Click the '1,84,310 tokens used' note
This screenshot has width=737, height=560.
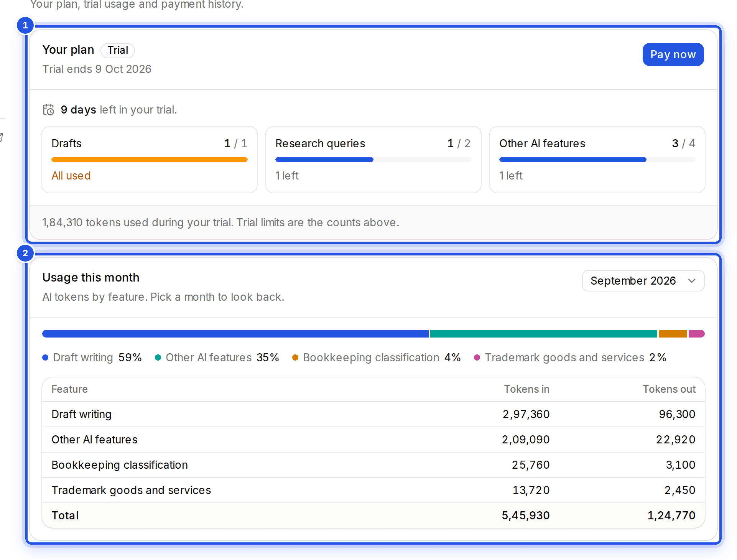220,222
